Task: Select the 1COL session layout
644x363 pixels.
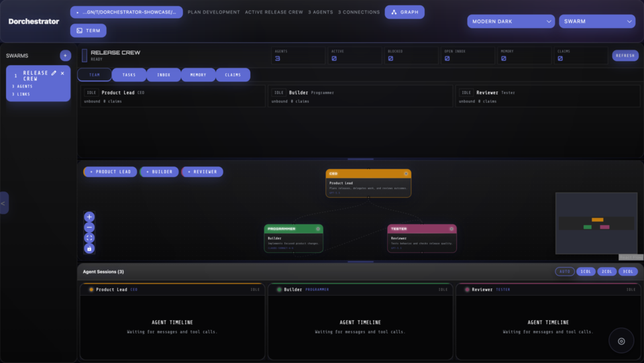Action: point(586,272)
